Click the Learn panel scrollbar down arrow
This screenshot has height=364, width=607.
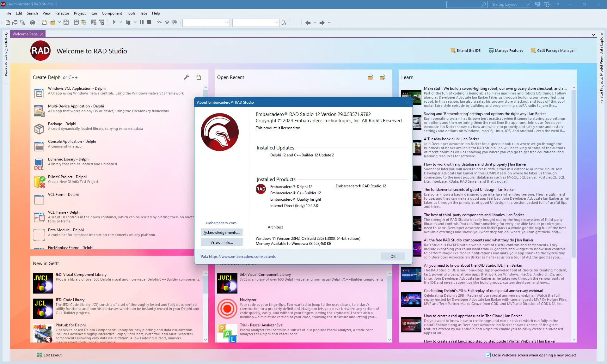point(574,340)
